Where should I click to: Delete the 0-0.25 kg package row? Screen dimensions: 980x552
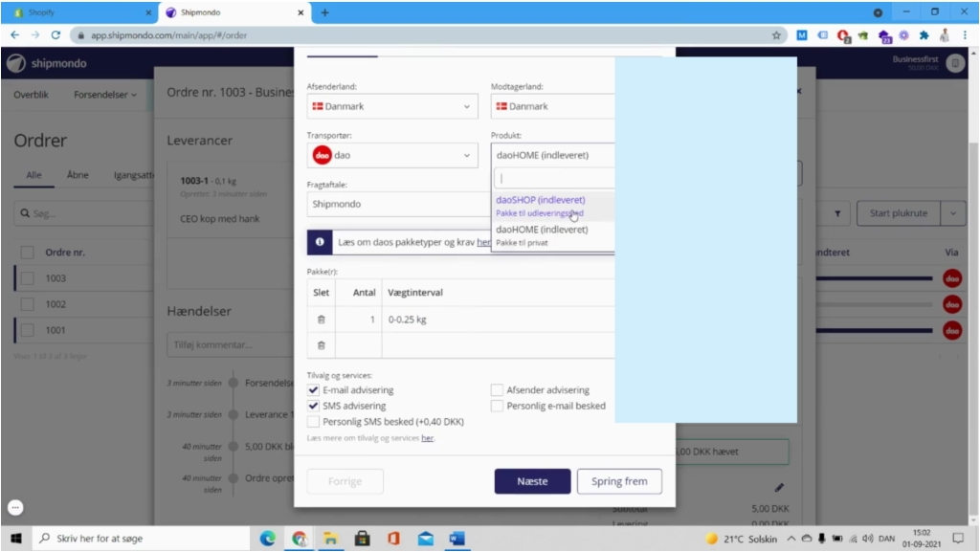click(x=322, y=320)
